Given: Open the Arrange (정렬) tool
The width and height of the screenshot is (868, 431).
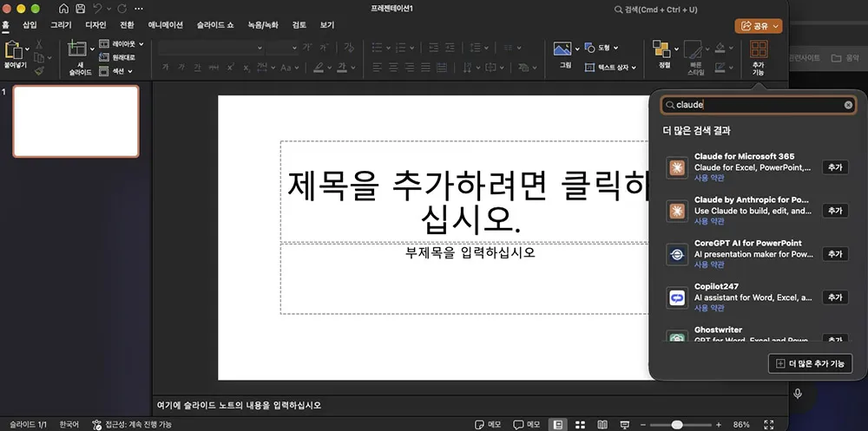Looking at the screenshot, I should coord(661,49).
